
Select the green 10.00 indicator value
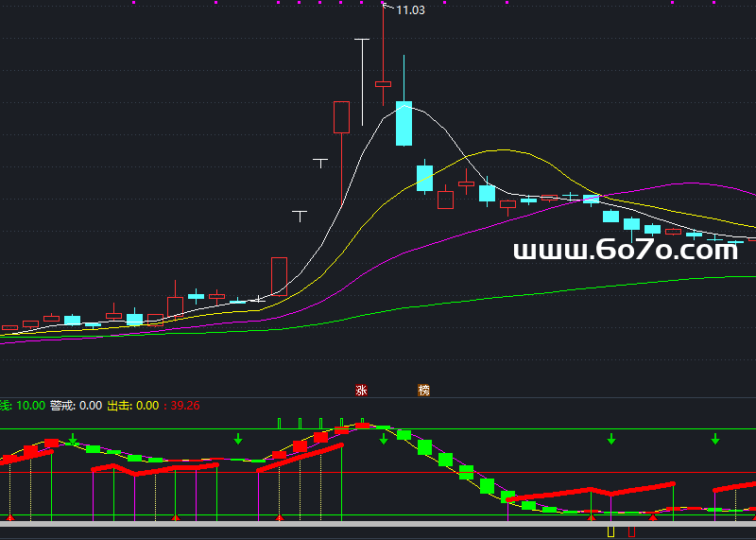30,406
